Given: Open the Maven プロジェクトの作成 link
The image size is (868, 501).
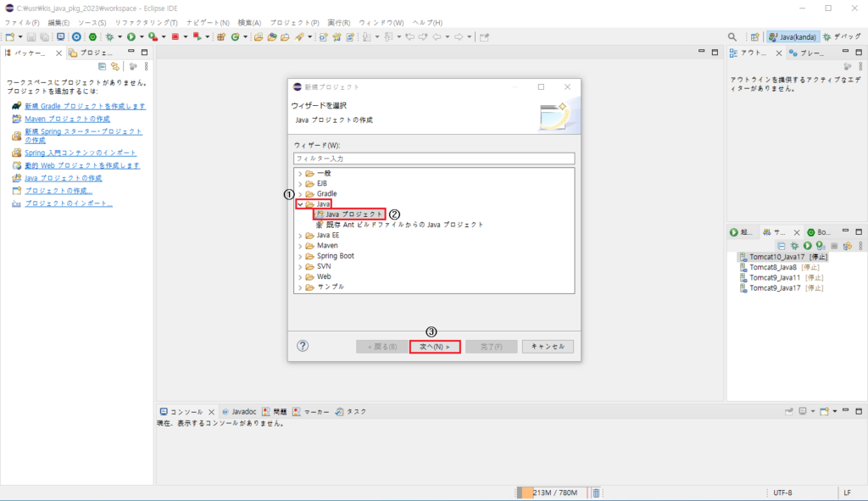Looking at the screenshot, I should [67, 119].
